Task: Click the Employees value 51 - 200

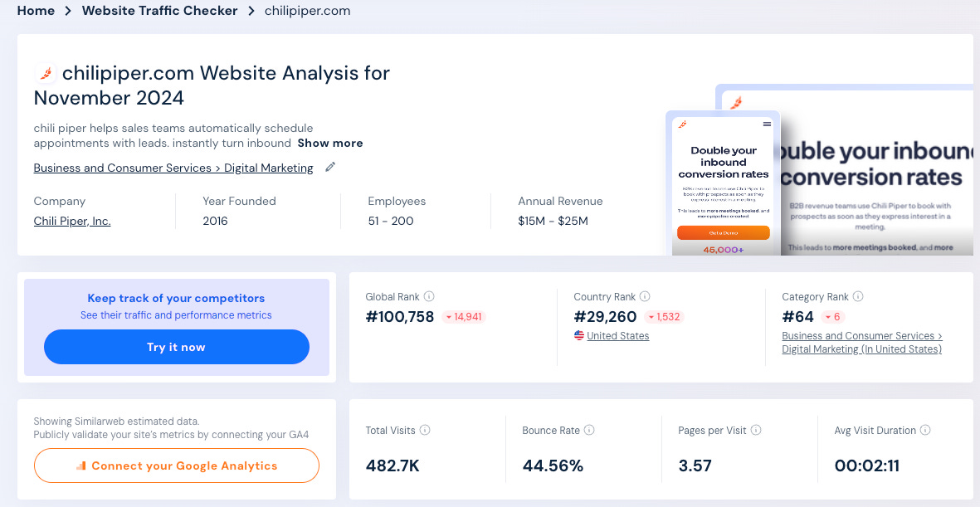Action: point(391,221)
